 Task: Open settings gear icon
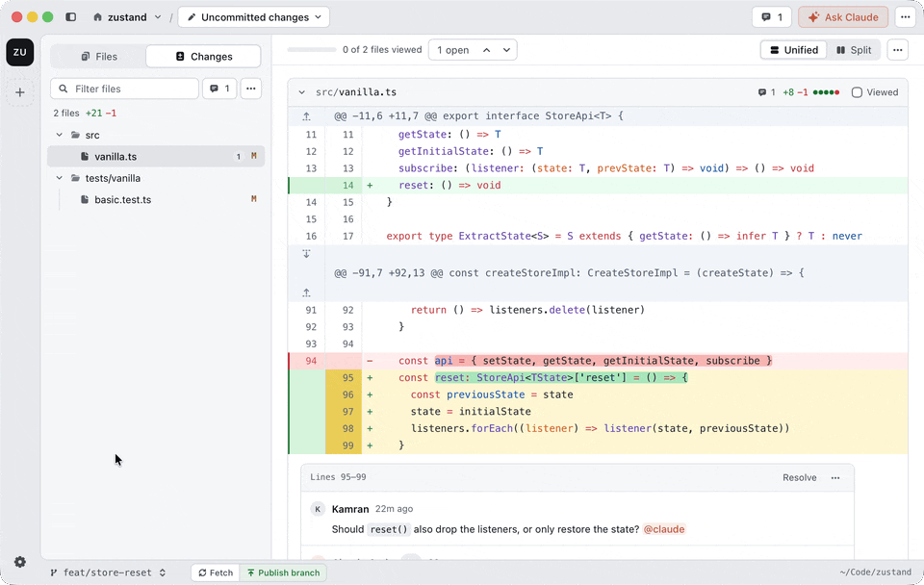pos(20,562)
